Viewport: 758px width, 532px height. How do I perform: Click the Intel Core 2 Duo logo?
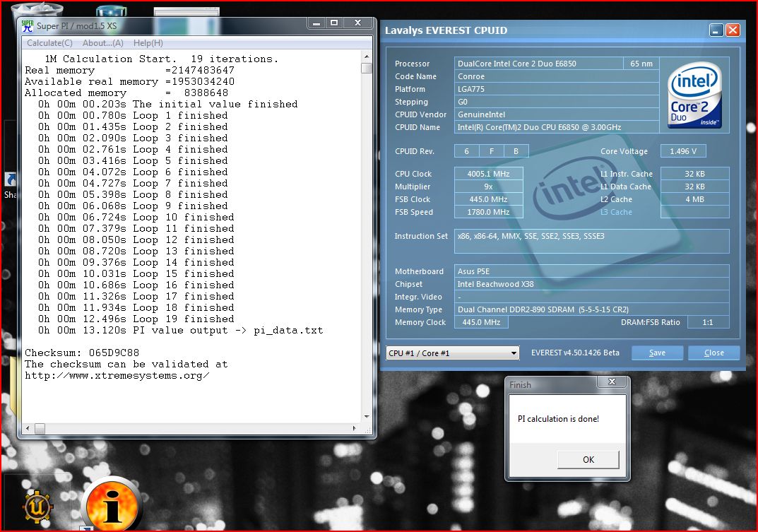click(x=694, y=95)
